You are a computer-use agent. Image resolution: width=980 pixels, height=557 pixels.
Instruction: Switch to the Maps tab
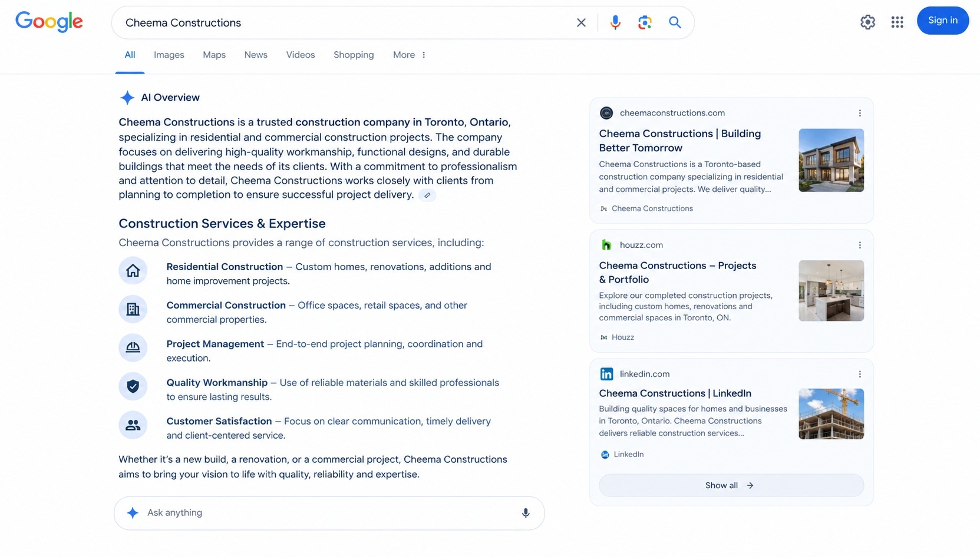(x=215, y=55)
